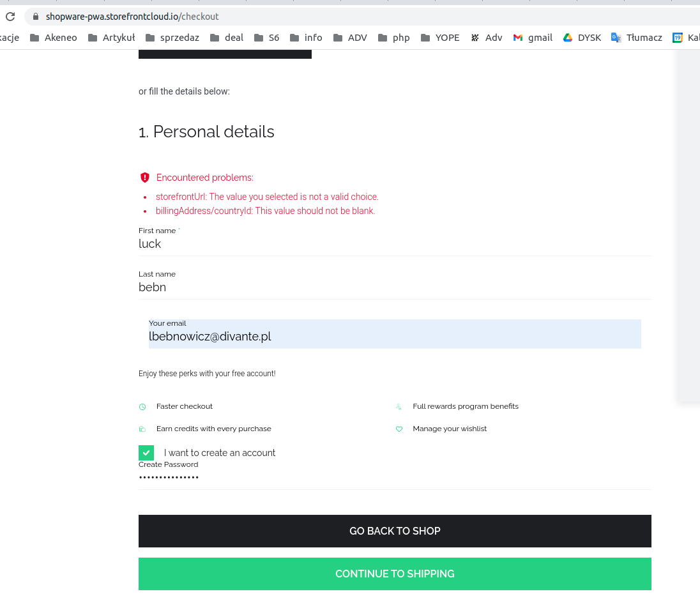Click the clock icon beside Faster checkout
700x610 pixels.
tap(142, 406)
